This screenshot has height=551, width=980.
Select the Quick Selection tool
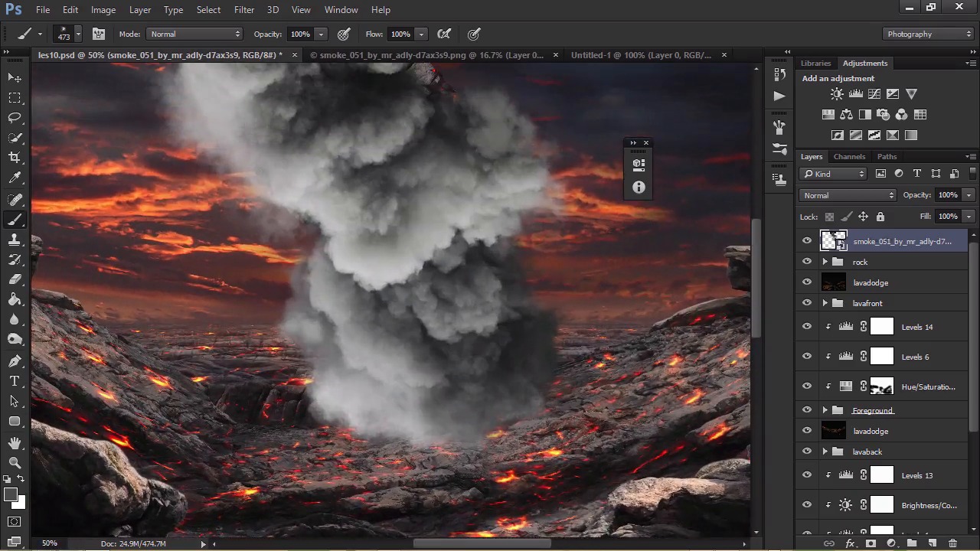click(15, 138)
